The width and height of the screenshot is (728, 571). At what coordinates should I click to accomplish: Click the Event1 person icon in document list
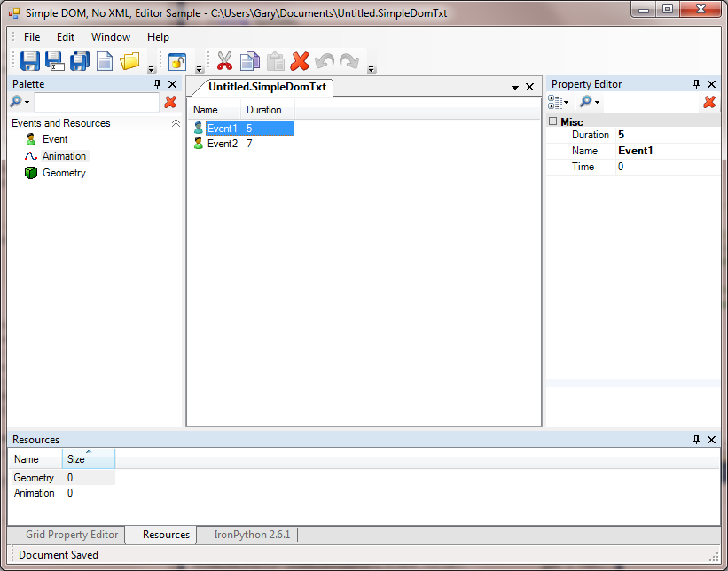(199, 129)
